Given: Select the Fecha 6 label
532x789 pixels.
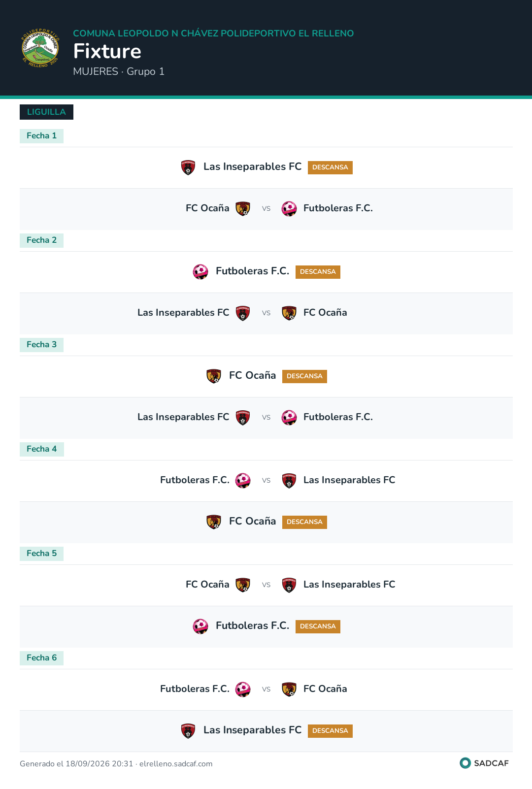Looking at the screenshot, I should pos(41,658).
